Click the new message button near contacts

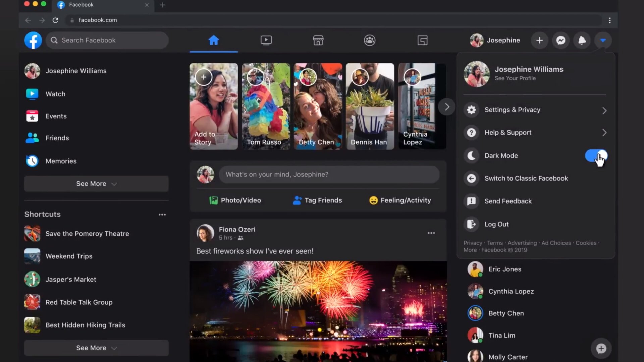point(601,348)
